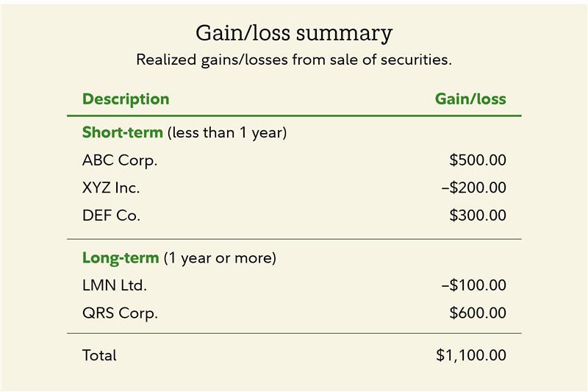
Task: Click the –$100.00 loss value
Action: [474, 285]
